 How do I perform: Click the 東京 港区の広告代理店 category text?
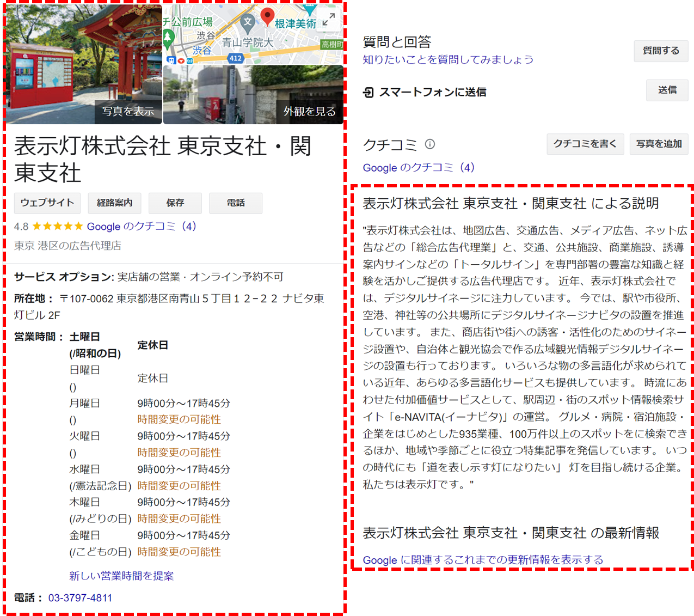[x=67, y=246]
